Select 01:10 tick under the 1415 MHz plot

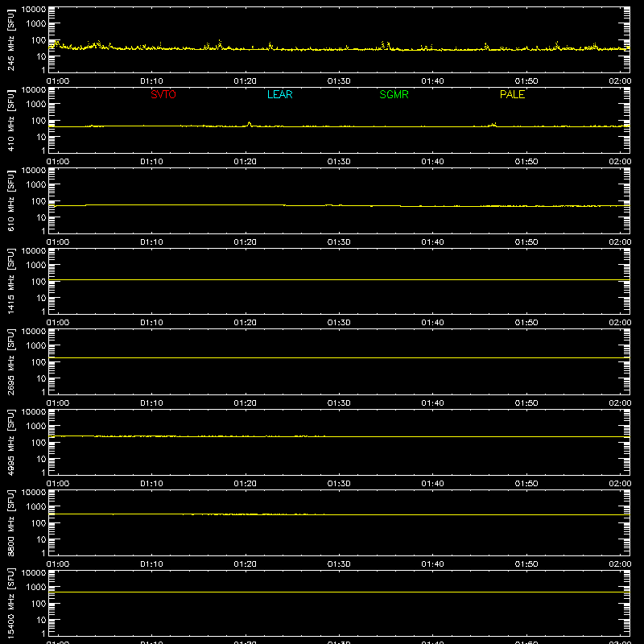[x=151, y=323]
